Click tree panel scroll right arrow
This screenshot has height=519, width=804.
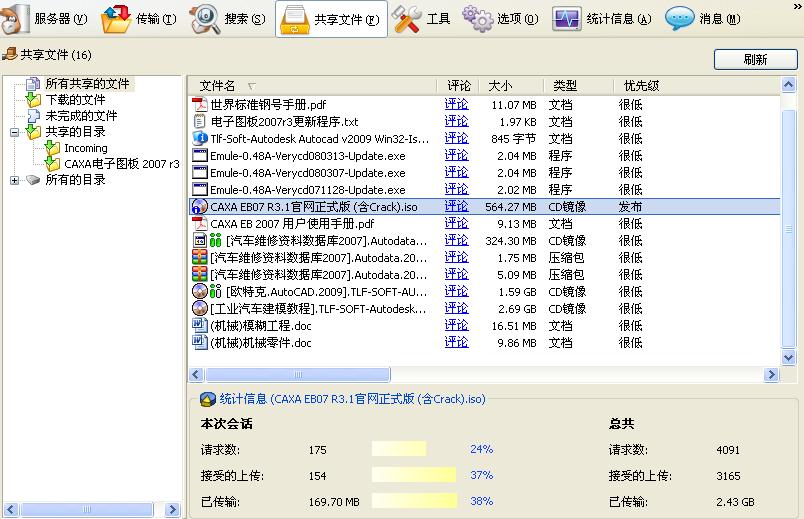click(x=173, y=509)
